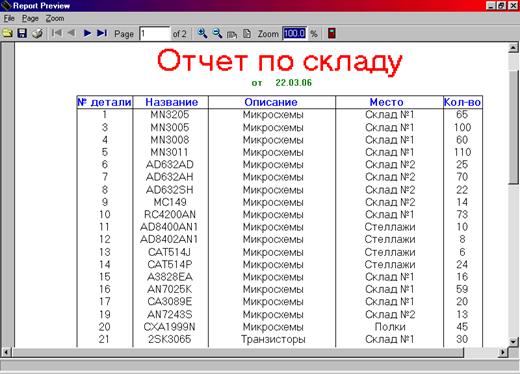
Task: Zoom out with magnifier minus icon
Action: pos(217,33)
